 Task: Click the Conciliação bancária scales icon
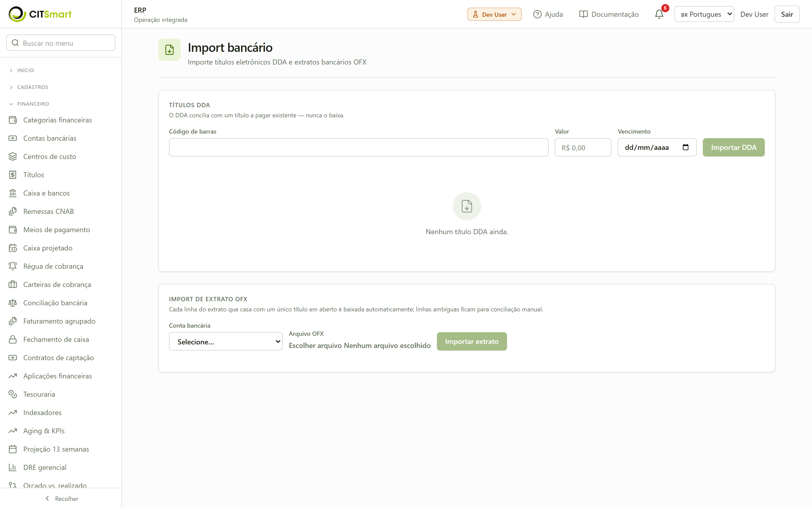click(x=13, y=303)
